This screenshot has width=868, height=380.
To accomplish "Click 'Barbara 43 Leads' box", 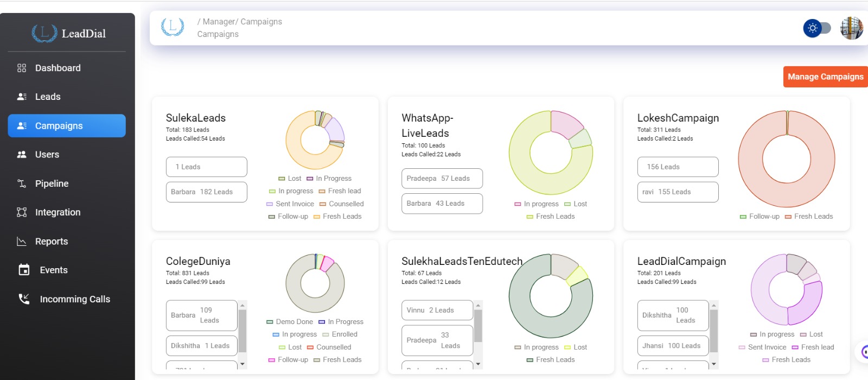I will pyautogui.click(x=442, y=204).
